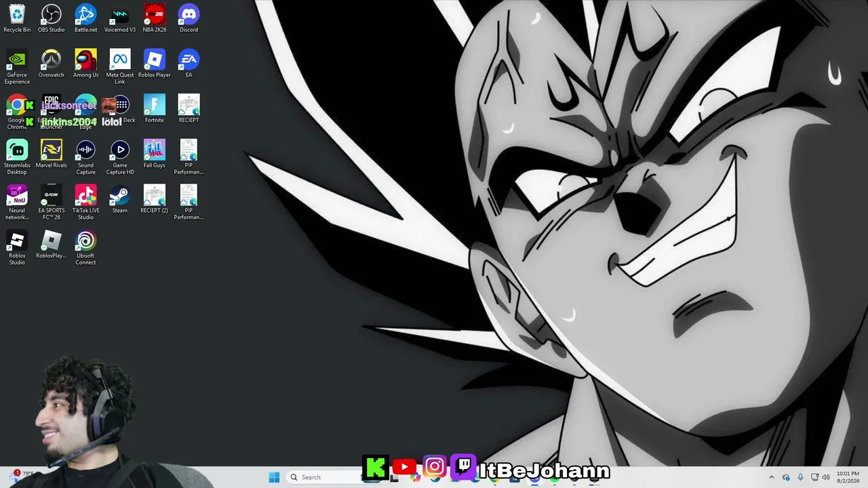
Task: Select the PIP Performan... file beside RECIEPT (2)
Action: pyautogui.click(x=189, y=203)
